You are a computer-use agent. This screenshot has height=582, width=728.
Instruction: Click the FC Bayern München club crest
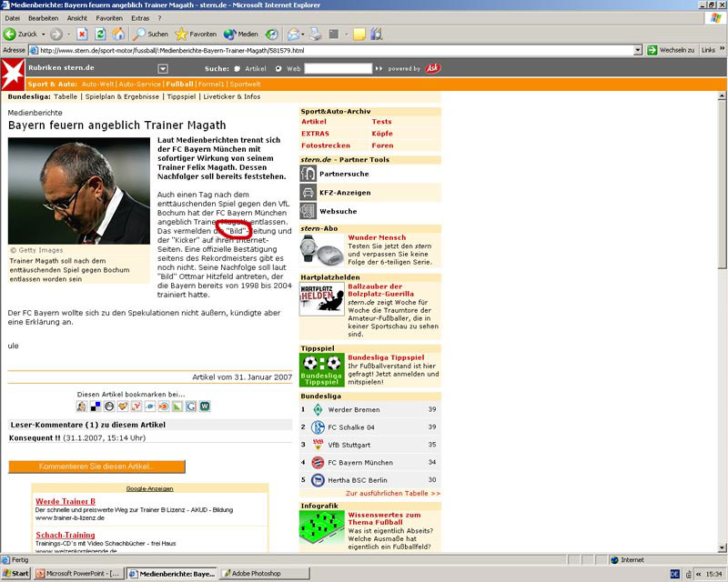pyautogui.click(x=318, y=462)
